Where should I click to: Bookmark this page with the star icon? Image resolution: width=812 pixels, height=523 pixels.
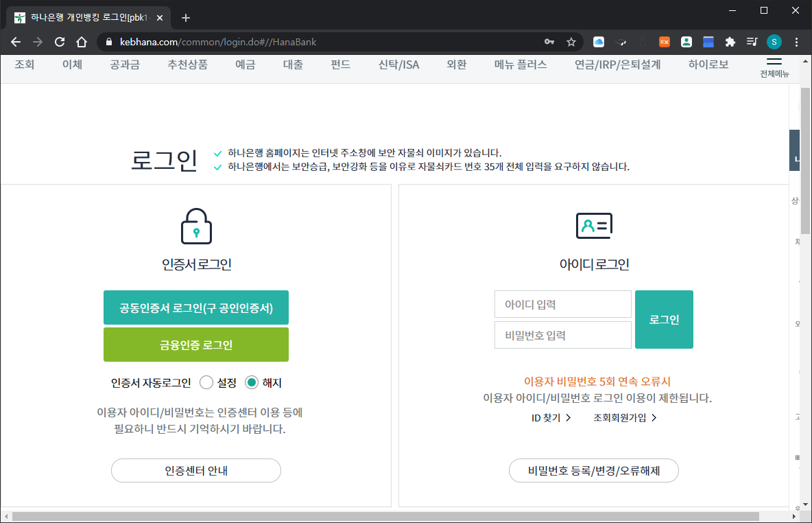pyautogui.click(x=571, y=42)
